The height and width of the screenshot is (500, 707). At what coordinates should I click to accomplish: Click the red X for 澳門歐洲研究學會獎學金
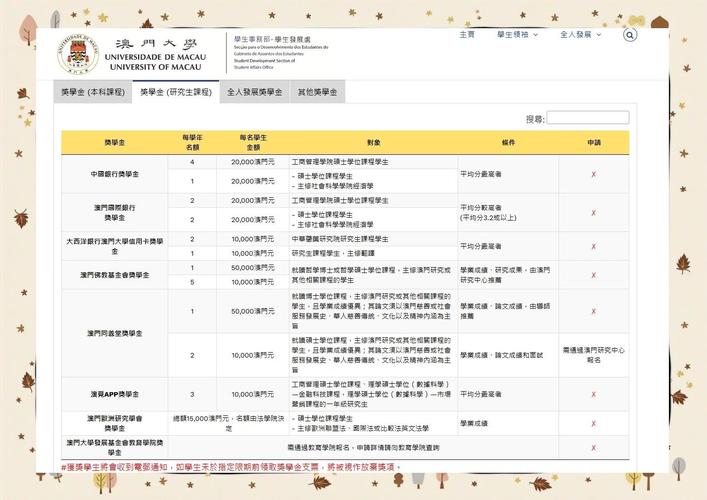tap(594, 423)
